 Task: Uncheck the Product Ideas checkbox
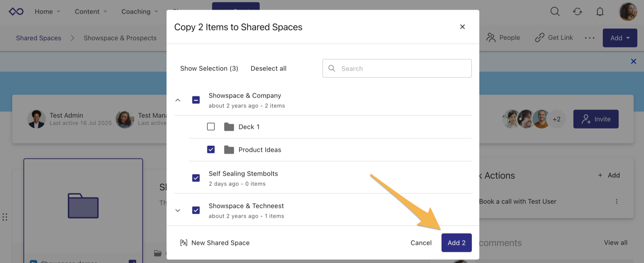[x=211, y=150]
